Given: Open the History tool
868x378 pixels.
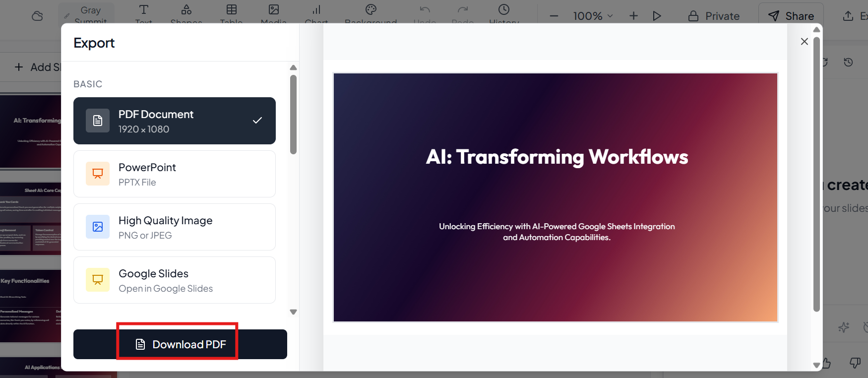Looking at the screenshot, I should tap(504, 14).
